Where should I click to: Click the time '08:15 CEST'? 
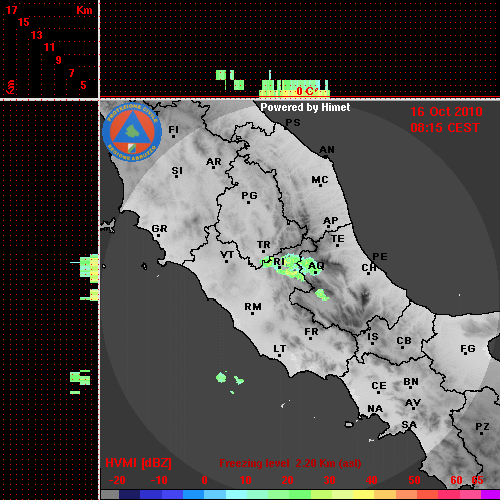445,128
